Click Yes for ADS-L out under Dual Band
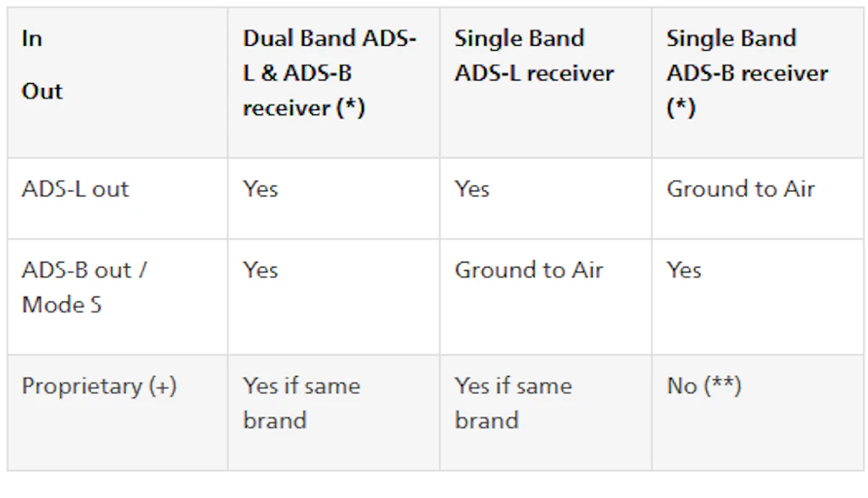This screenshot has height=498, width=868. (260, 189)
